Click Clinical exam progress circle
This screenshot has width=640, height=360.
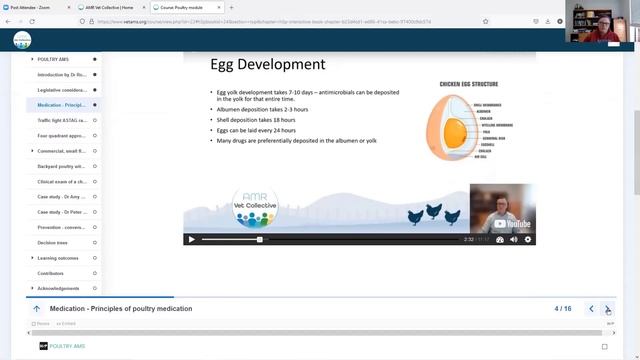pyautogui.click(x=95, y=182)
